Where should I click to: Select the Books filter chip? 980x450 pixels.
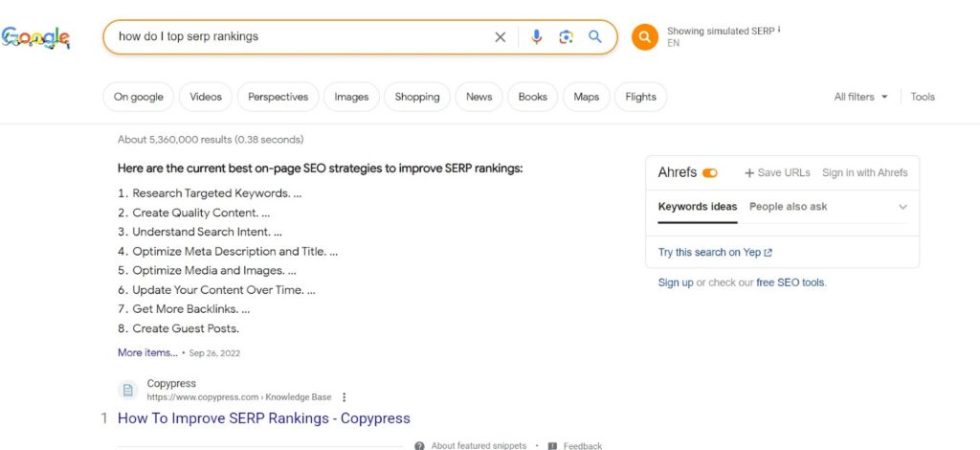532,97
